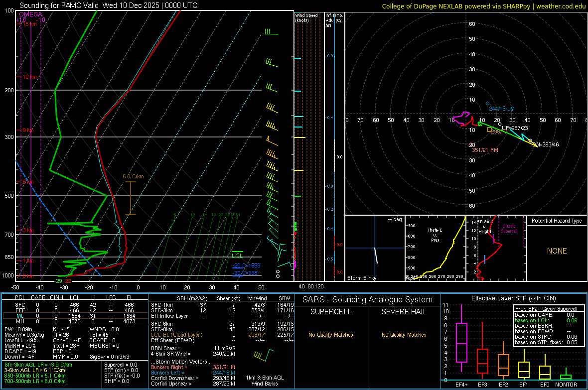Screen dimensions: 588x390
Task: Click the Wind Speed (knots) panel header
Action: 306,17
